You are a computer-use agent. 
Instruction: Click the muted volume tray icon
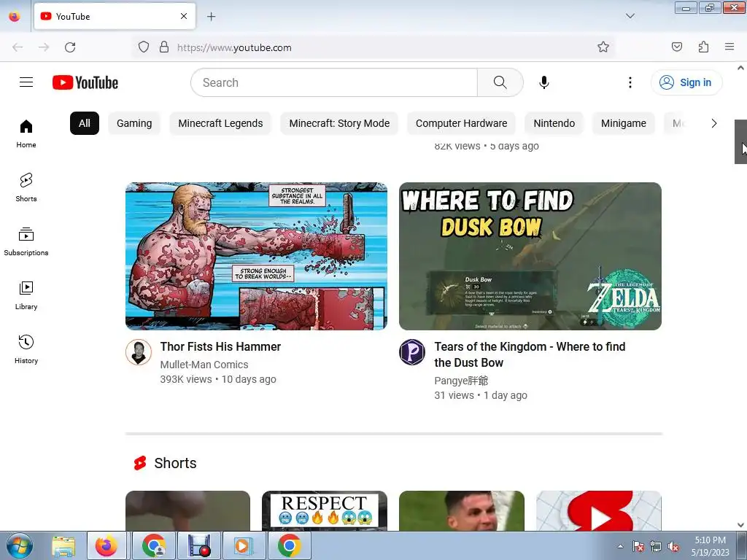click(673, 546)
